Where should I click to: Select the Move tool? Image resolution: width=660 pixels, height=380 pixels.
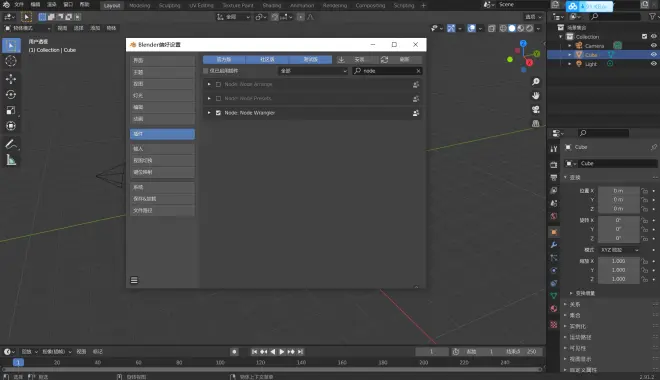(x=11, y=79)
